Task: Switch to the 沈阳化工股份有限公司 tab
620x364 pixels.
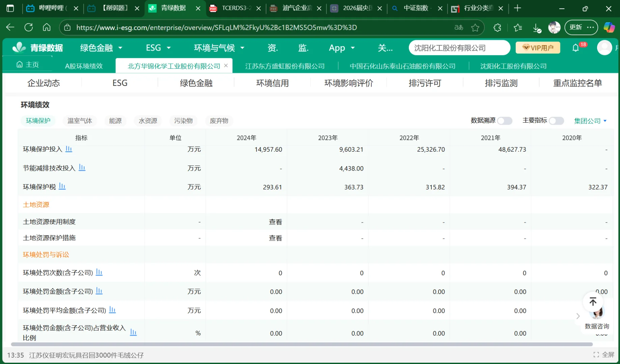Action: click(513, 66)
